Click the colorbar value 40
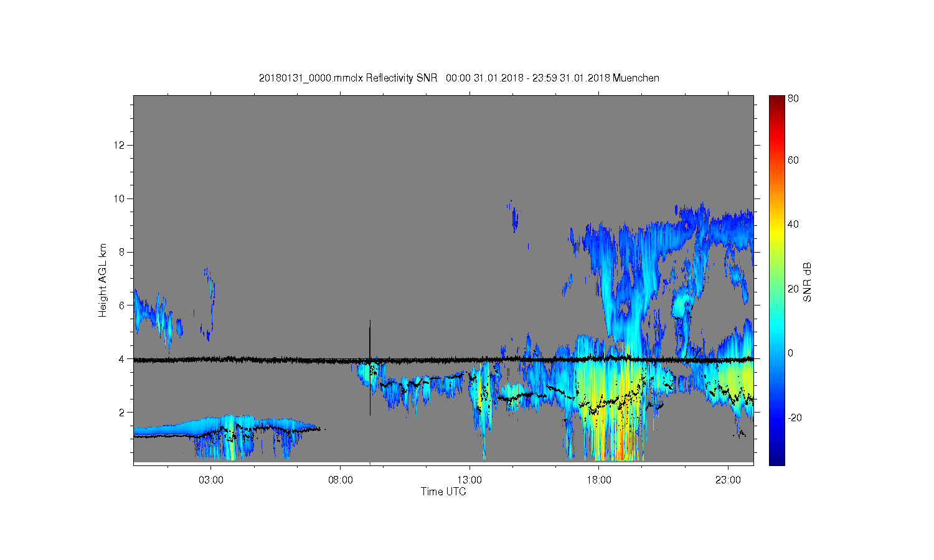 point(793,224)
